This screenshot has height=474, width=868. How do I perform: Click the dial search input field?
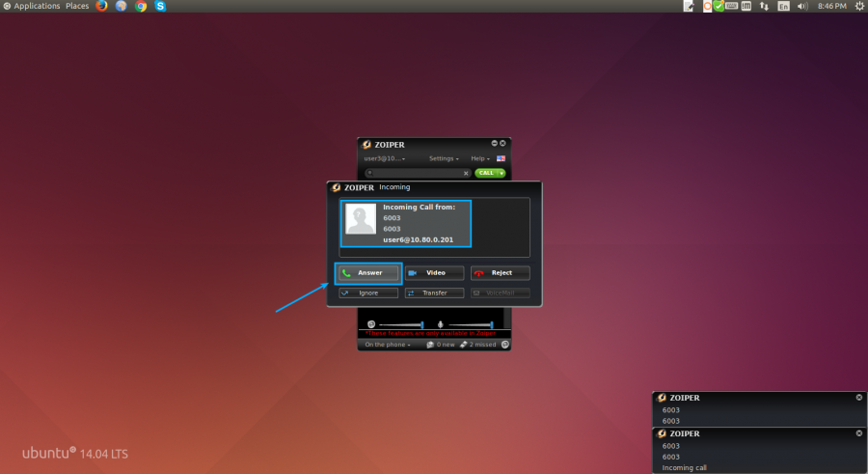417,173
